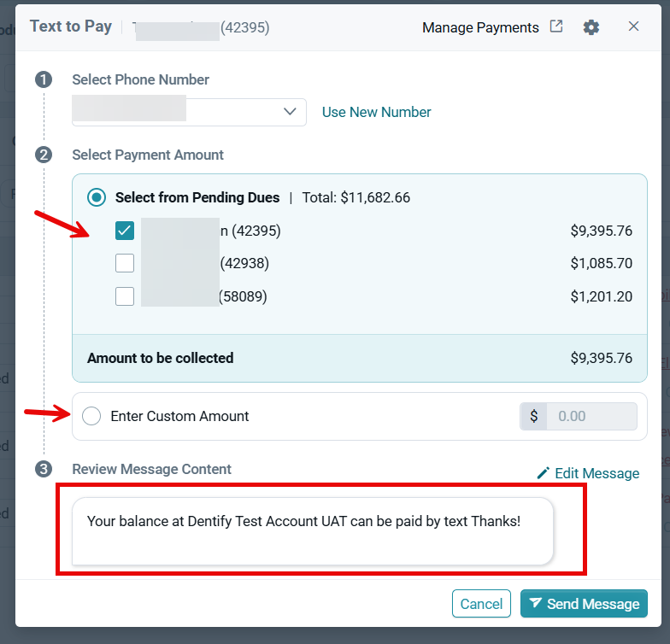Choose Select from Pending Dues radio option
The height and width of the screenshot is (644, 670).
coord(97,197)
